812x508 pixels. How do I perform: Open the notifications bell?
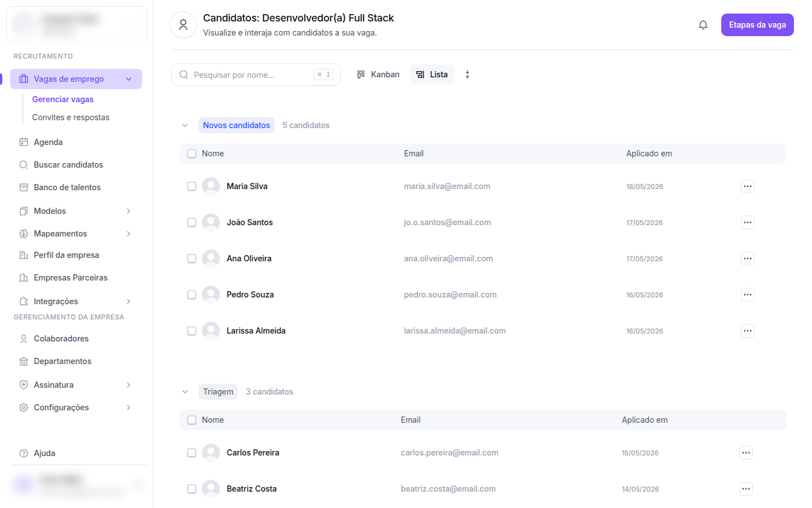[x=703, y=25]
